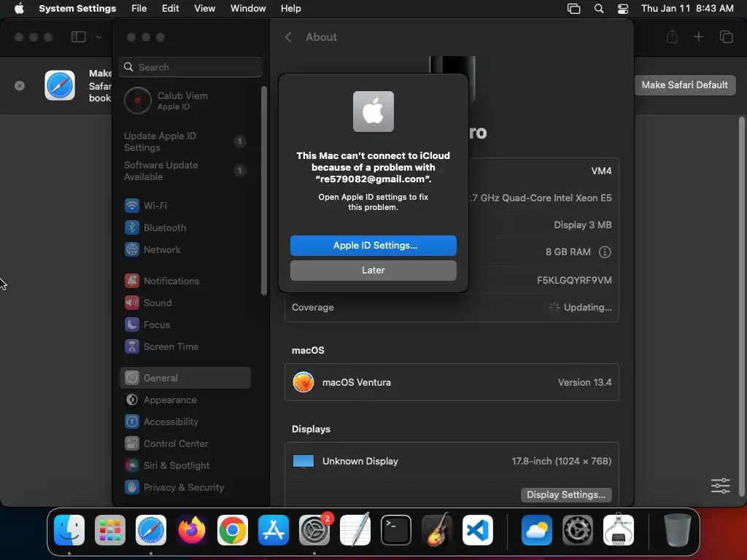Image resolution: width=747 pixels, height=560 pixels.
Task: Select Bluetooth in the settings sidebar
Action: [x=186, y=227]
